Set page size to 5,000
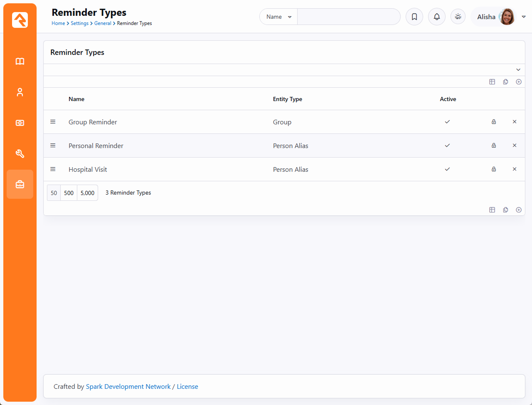532x405 pixels. click(x=88, y=193)
